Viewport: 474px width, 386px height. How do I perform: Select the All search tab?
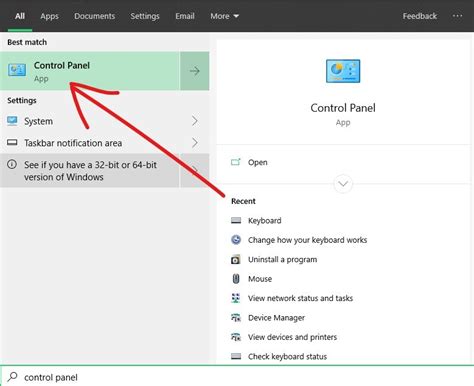(x=20, y=16)
